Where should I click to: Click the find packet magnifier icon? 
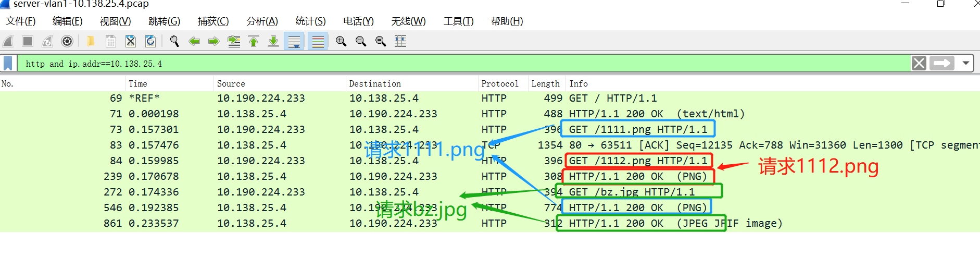click(174, 41)
